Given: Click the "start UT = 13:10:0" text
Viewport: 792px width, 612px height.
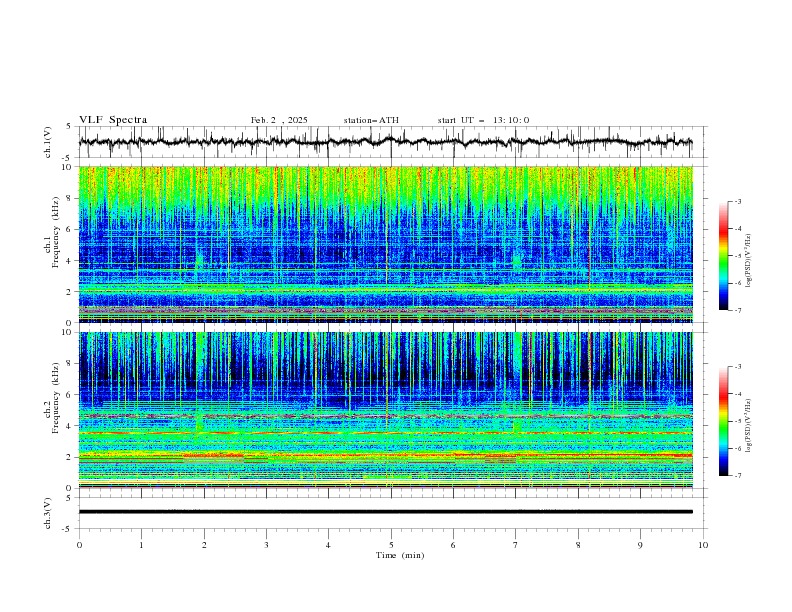Looking at the screenshot, I should click(483, 120).
